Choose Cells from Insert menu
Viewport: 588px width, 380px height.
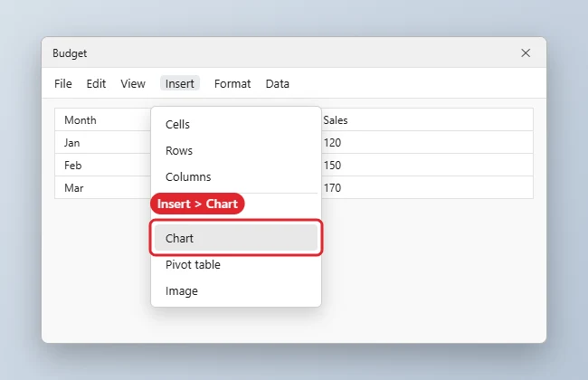pyautogui.click(x=236, y=124)
